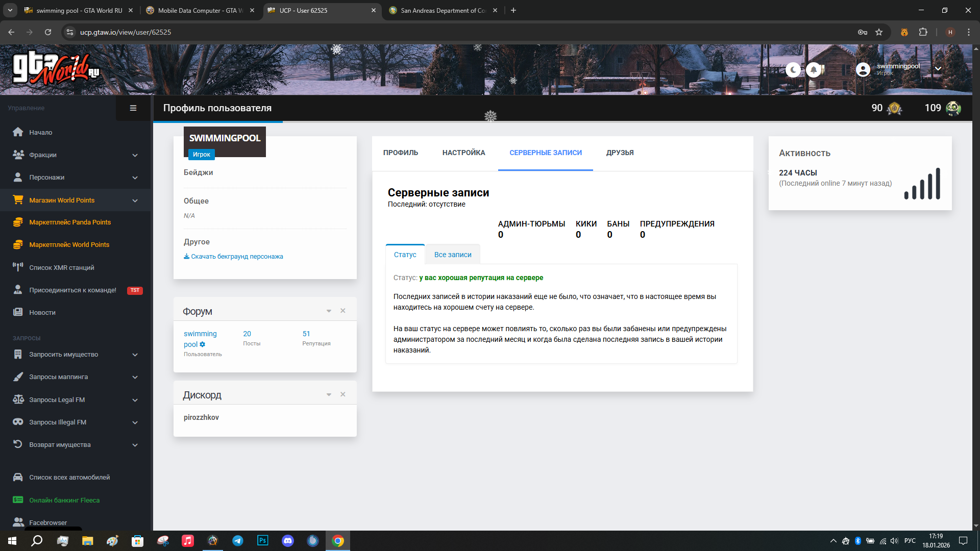Switch to the Настройка tab

click(463, 153)
